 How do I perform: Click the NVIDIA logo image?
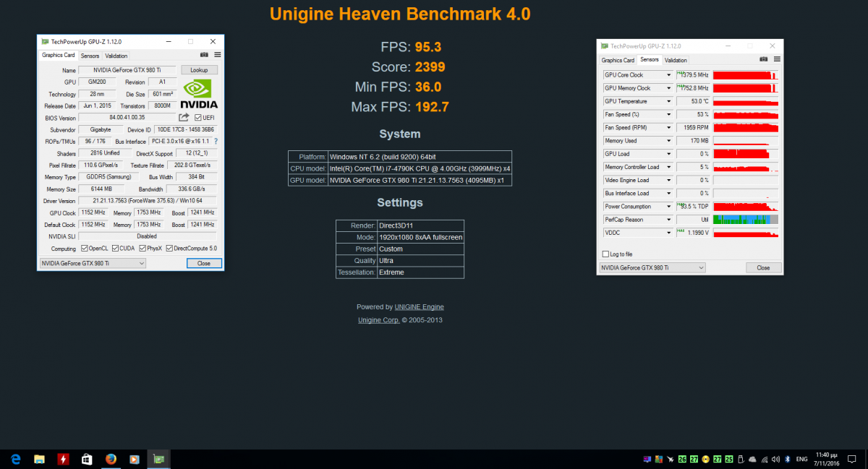200,93
